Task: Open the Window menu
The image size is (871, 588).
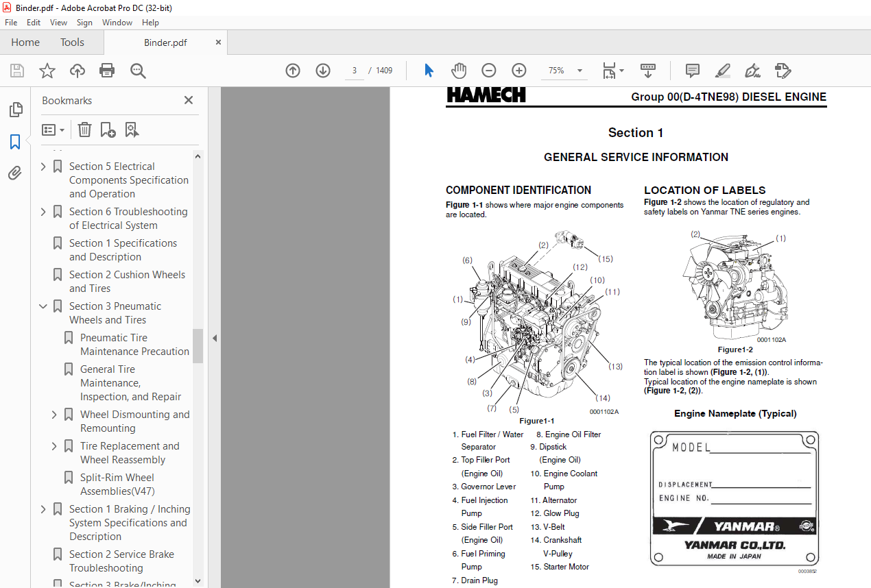Action: tap(117, 23)
